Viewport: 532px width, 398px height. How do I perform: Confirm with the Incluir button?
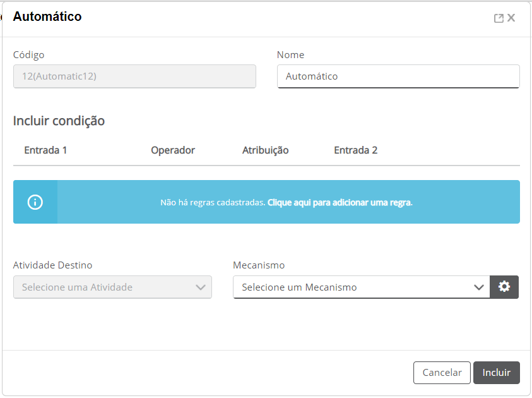(x=497, y=373)
